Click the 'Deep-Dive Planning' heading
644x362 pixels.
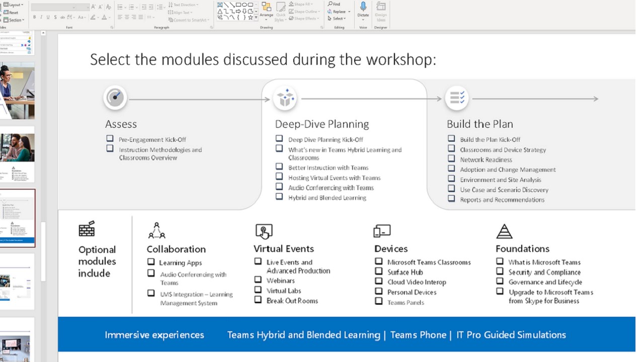coord(322,124)
